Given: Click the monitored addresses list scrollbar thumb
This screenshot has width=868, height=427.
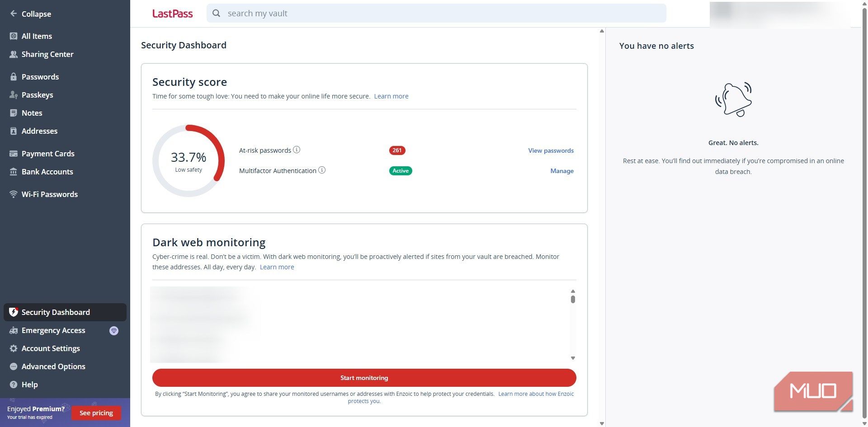Looking at the screenshot, I should (573, 299).
